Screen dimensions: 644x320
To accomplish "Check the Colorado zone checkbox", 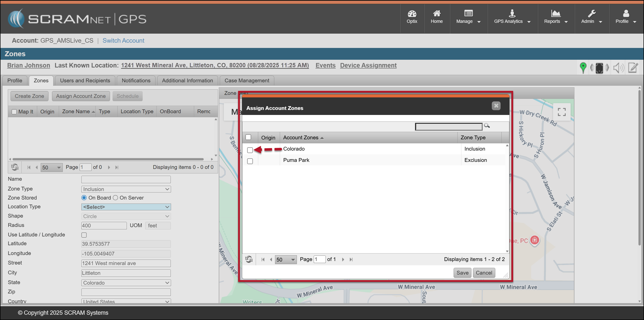I will [x=250, y=150].
